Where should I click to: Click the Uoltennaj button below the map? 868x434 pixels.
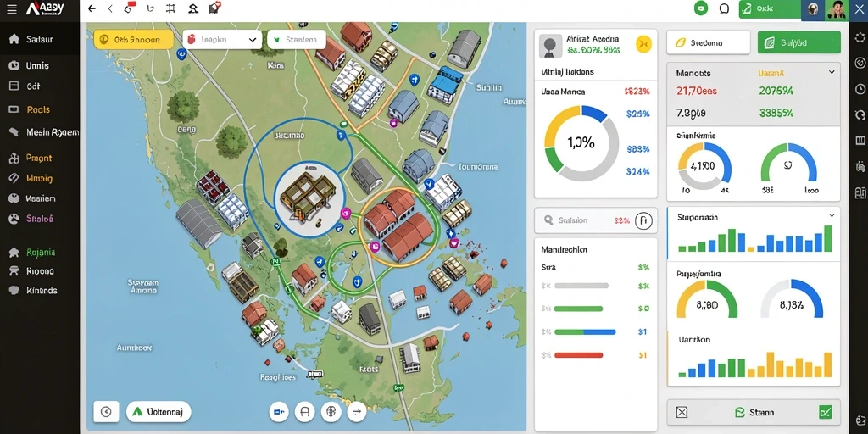click(159, 412)
